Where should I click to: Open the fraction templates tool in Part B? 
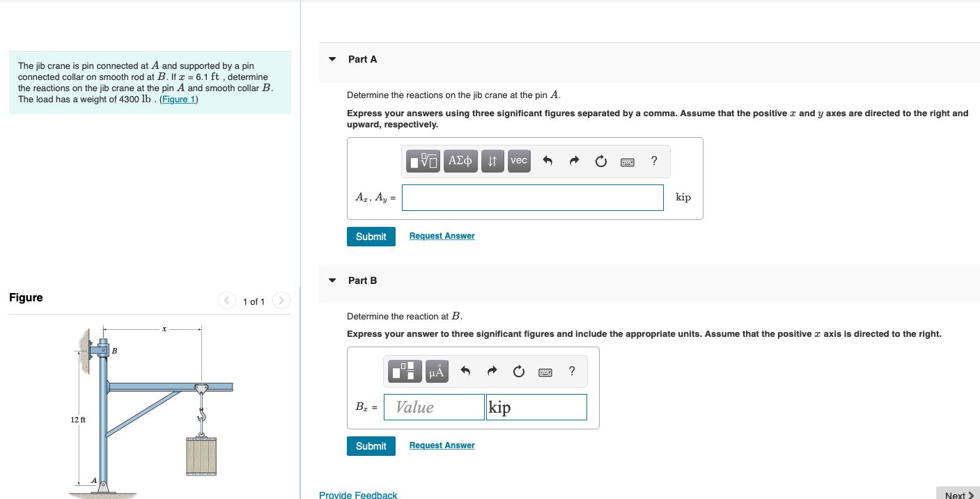(405, 372)
